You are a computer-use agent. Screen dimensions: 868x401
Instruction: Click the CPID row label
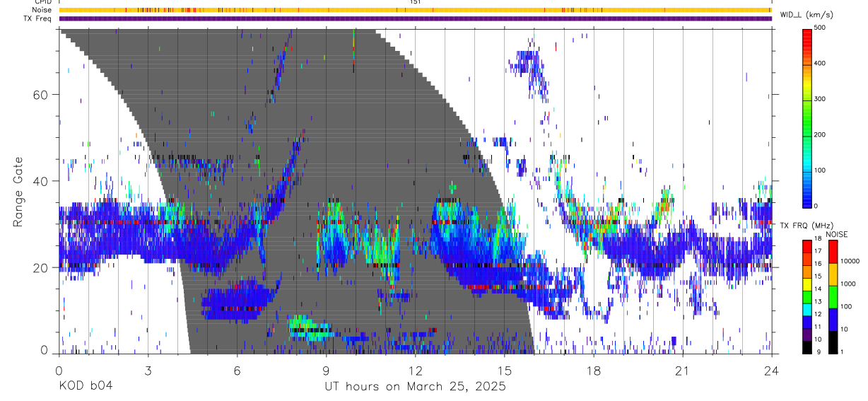(42, 2)
